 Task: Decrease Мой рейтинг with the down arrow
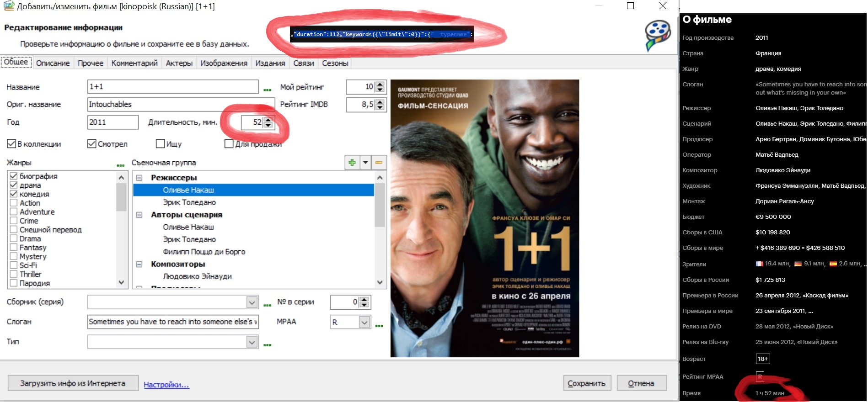point(380,90)
